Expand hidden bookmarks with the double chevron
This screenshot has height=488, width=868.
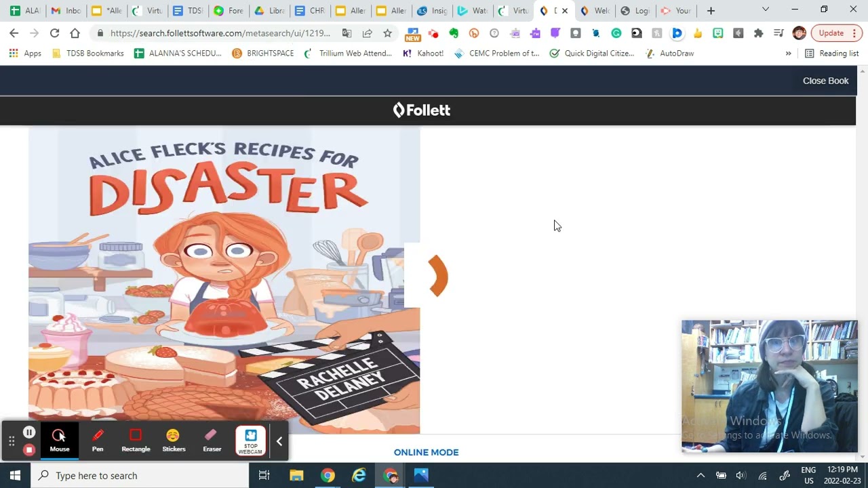pyautogui.click(x=788, y=53)
